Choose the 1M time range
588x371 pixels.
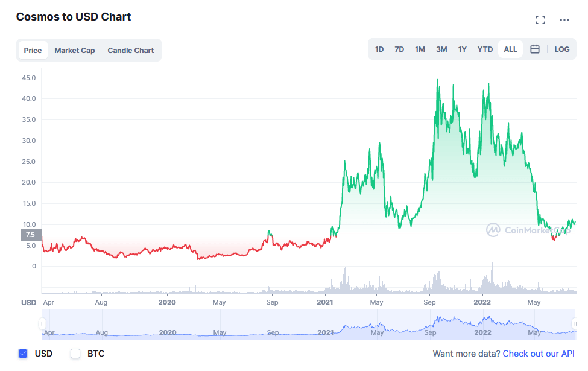pos(420,49)
